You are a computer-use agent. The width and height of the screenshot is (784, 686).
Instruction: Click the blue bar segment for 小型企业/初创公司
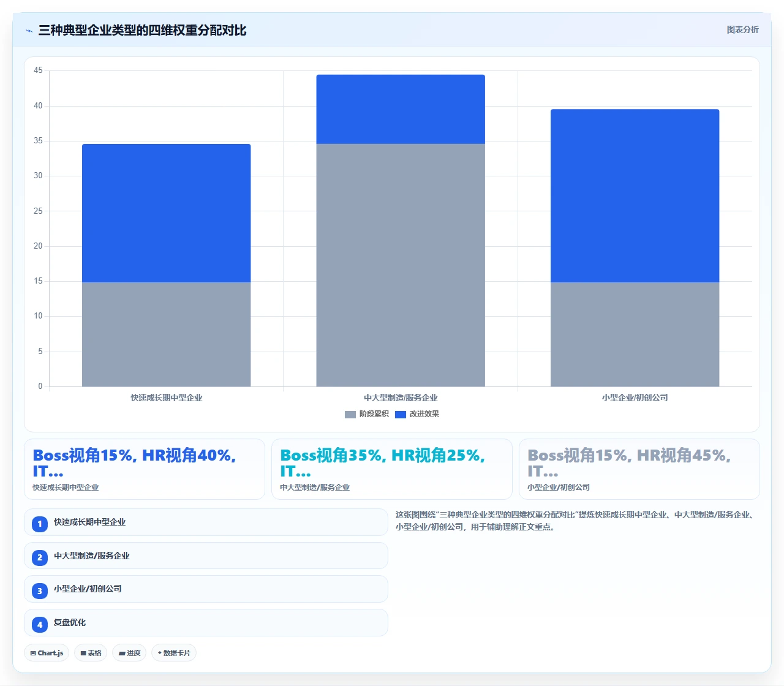[x=635, y=196]
